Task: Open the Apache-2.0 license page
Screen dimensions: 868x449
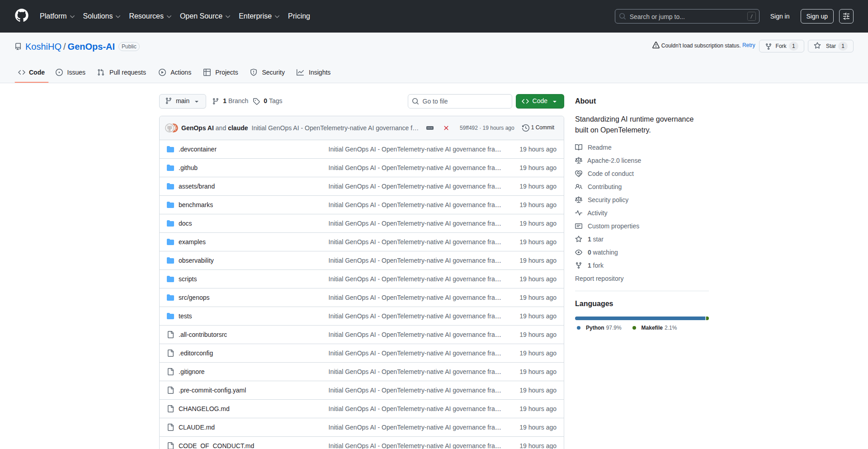Action: click(613, 161)
